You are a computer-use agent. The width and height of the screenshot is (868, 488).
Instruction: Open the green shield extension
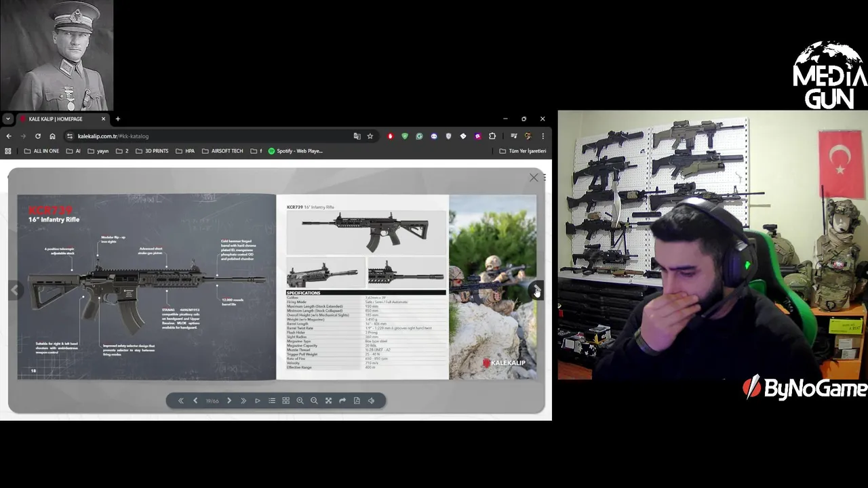[x=405, y=136]
